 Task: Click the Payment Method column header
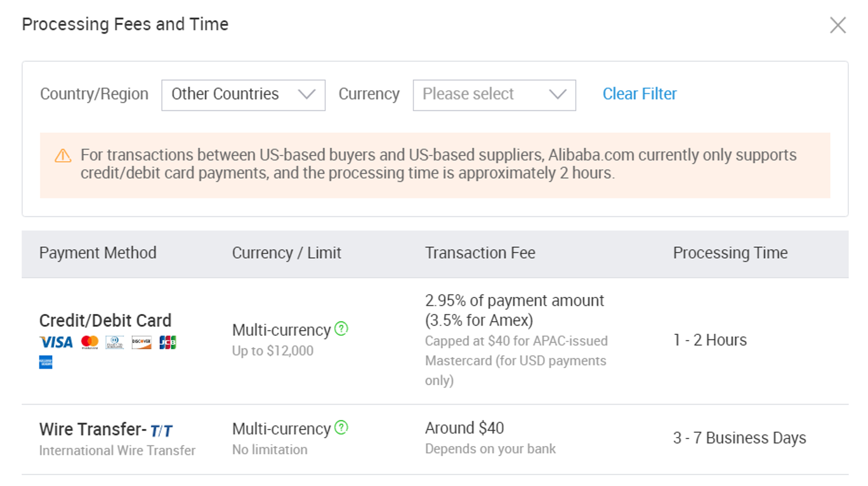point(98,253)
